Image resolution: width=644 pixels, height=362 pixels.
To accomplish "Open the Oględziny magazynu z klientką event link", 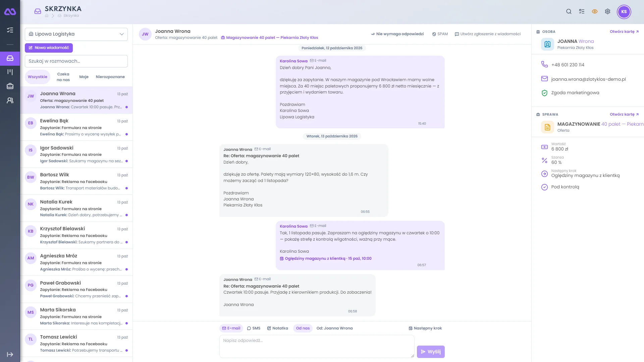I will pyautogui.click(x=326, y=258).
